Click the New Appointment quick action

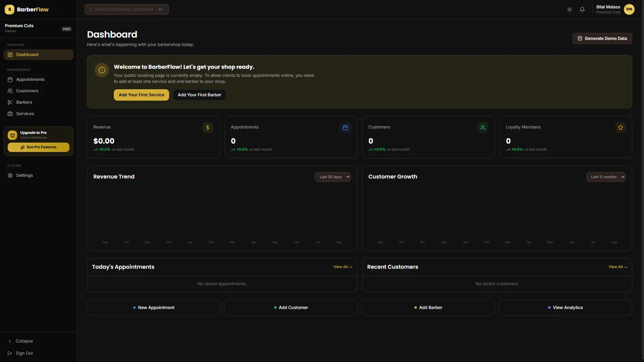click(153, 307)
